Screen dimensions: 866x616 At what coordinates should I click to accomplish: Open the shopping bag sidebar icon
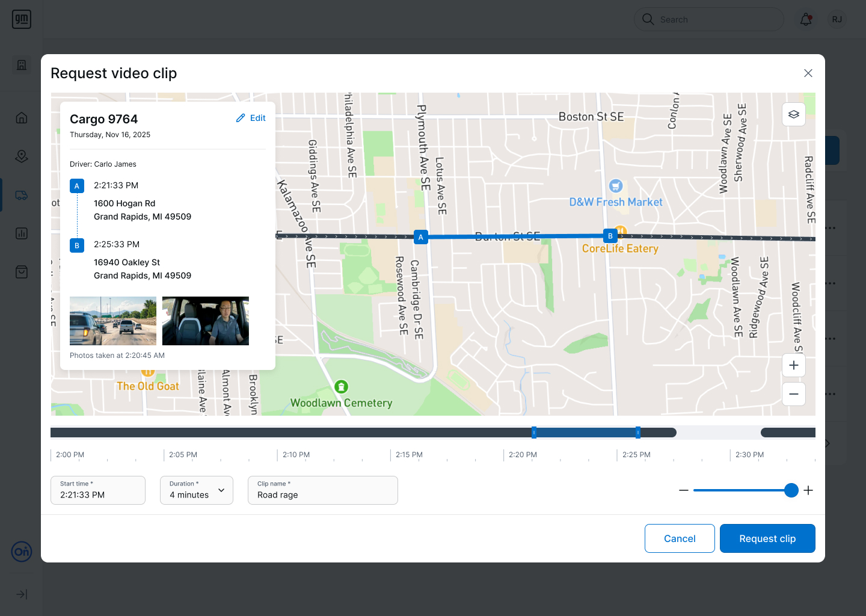pyautogui.click(x=22, y=272)
